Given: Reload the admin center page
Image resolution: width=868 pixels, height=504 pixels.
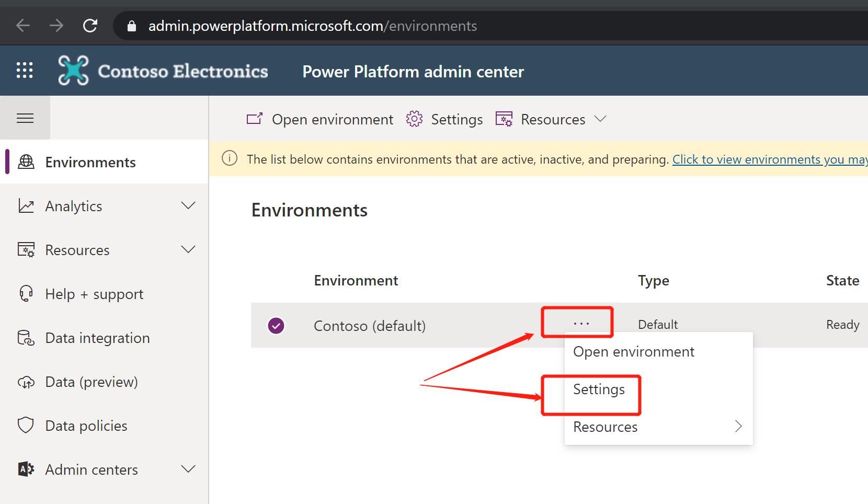Looking at the screenshot, I should point(90,26).
